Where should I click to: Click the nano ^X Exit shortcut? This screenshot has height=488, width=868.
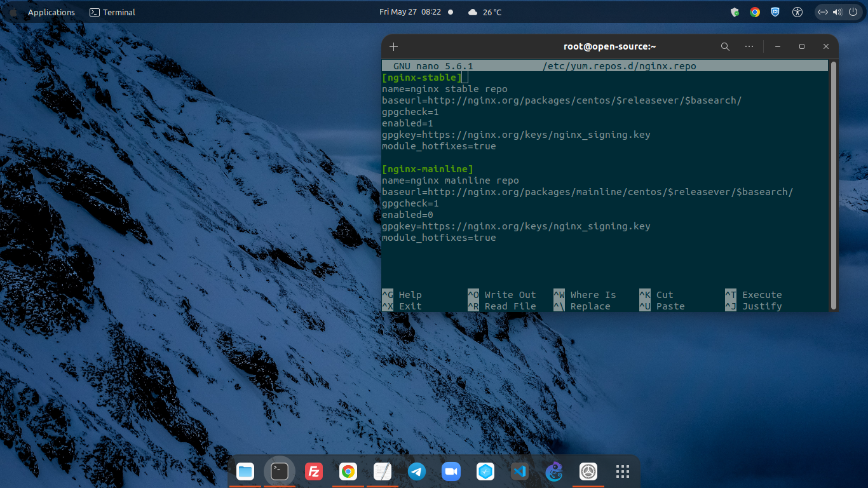pos(402,306)
